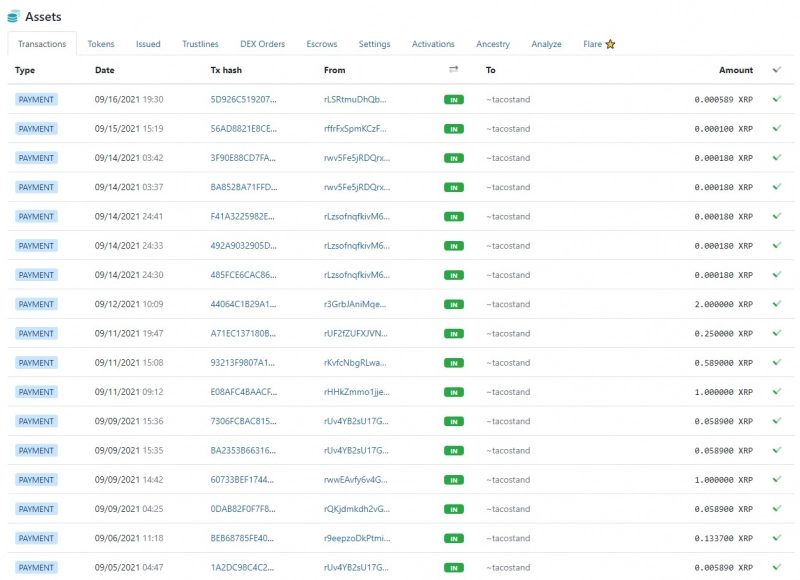The image size is (800, 580).
Task: Switch to the Trustlines tab
Action: pos(200,44)
